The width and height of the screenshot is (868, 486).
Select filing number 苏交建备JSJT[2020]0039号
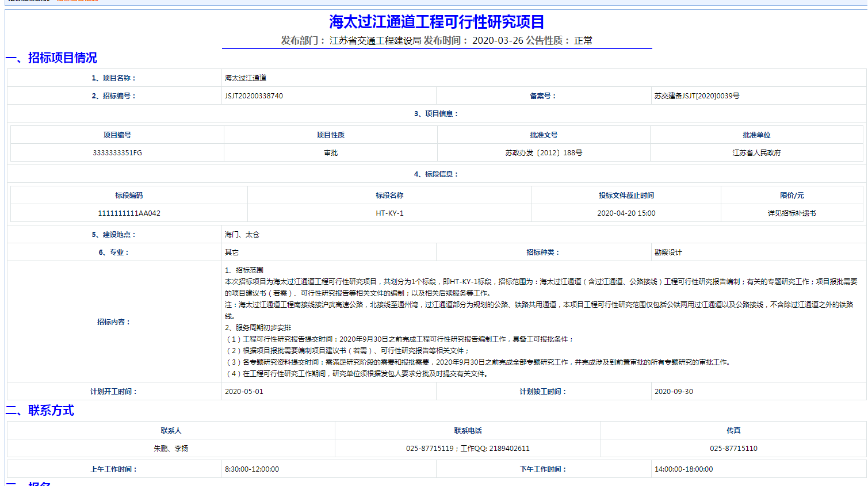[x=697, y=96]
